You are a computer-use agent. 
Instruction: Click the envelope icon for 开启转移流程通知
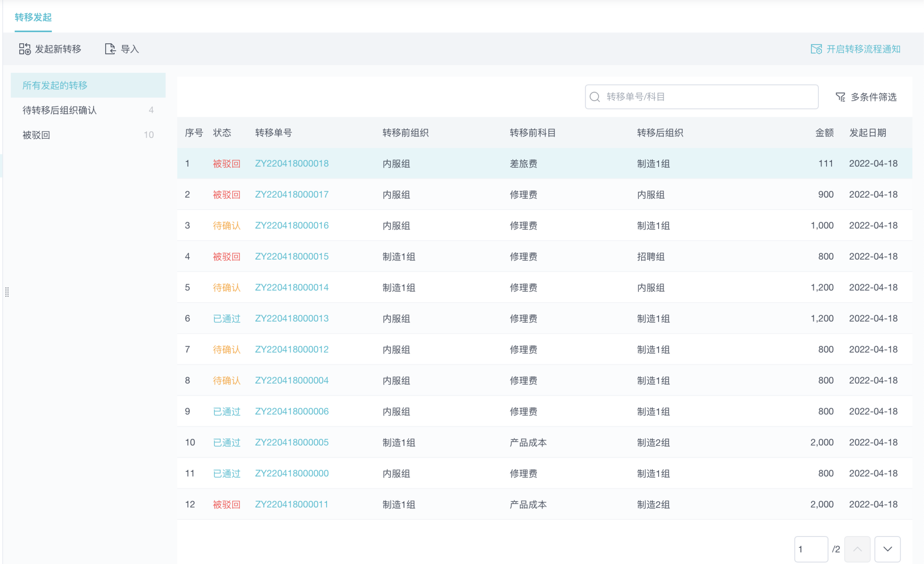[816, 49]
